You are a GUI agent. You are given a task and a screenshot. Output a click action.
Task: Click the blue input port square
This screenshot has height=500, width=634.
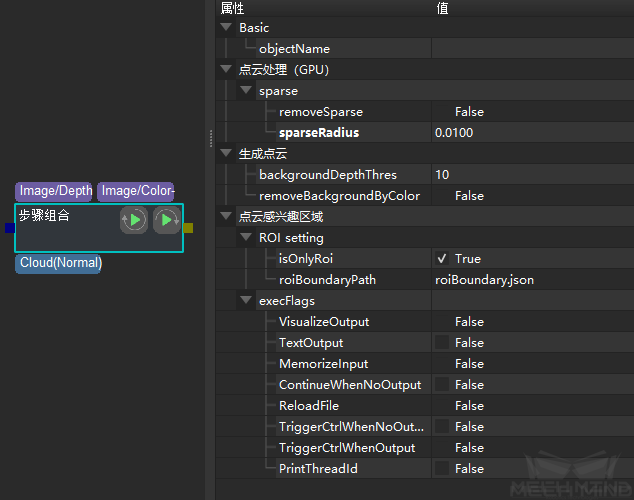[10, 228]
